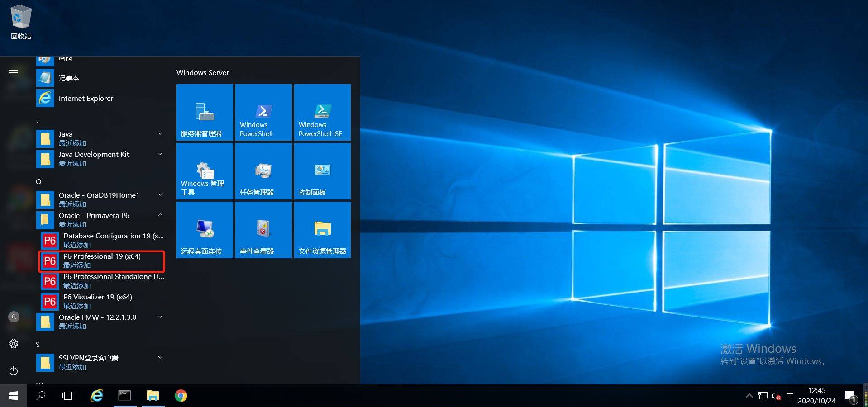Screen dimensions: 868x407
Task: Open Remote Desktop Connection tile (远程桌面连接)
Action: point(205,230)
